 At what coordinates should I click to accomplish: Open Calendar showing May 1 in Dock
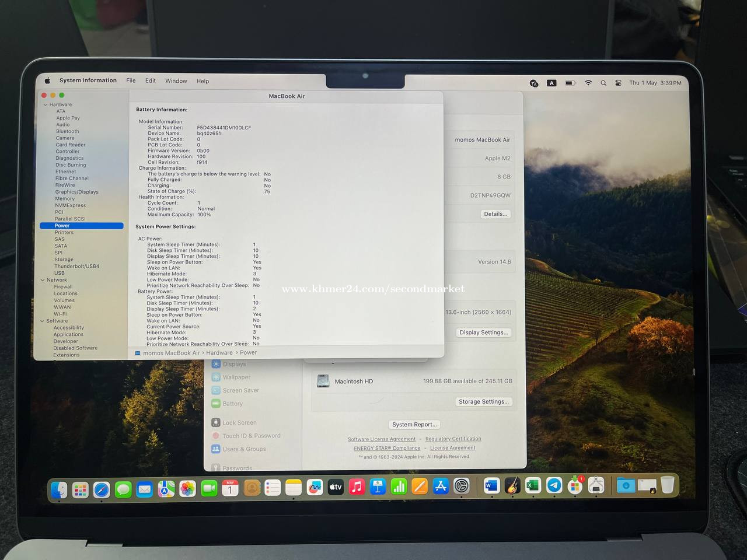pyautogui.click(x=230, y=488)
